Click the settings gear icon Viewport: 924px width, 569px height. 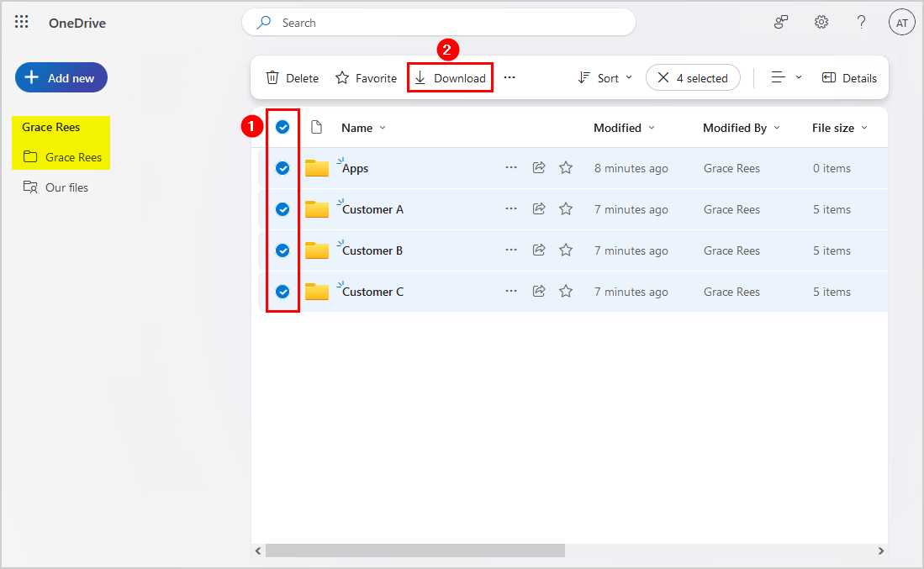pos(821,23)
